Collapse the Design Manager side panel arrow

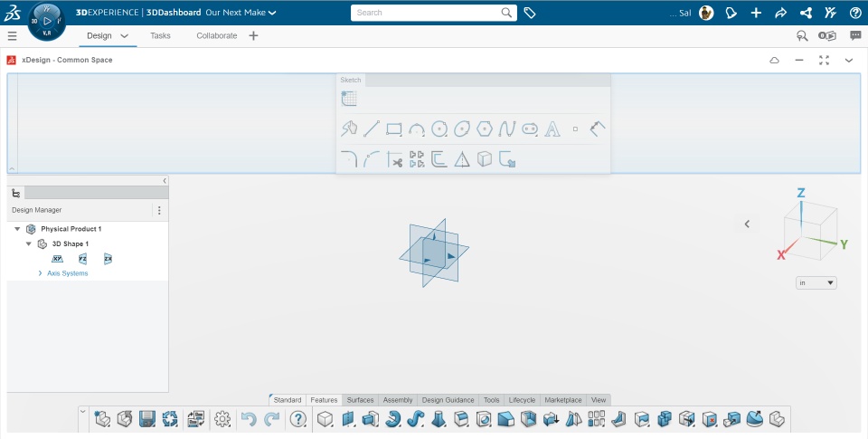click(165, 181)
